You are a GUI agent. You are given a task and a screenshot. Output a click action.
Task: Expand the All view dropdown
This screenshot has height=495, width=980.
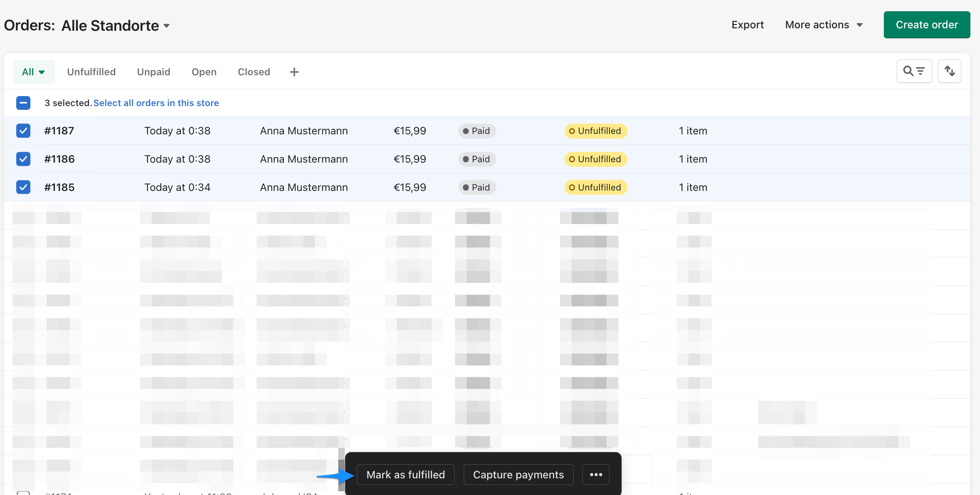coord(34,72)
